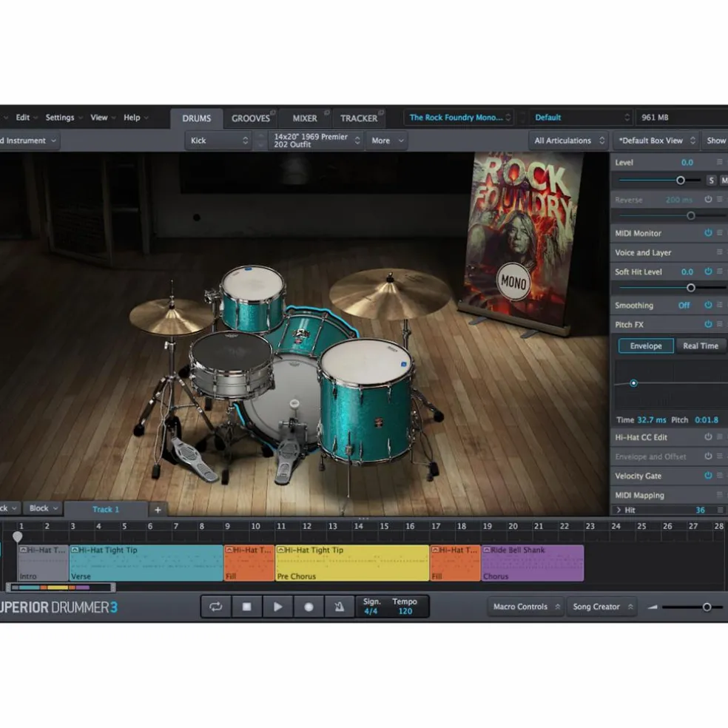Click the Soft Hit Level slider handle
This screenshot has height=728, width=728.
pos(691,288)
